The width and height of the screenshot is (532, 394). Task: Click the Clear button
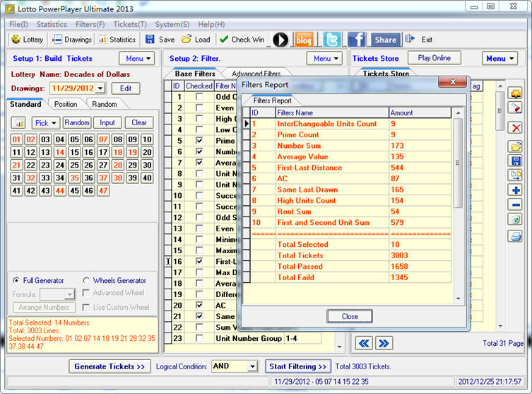coord(139,122)
